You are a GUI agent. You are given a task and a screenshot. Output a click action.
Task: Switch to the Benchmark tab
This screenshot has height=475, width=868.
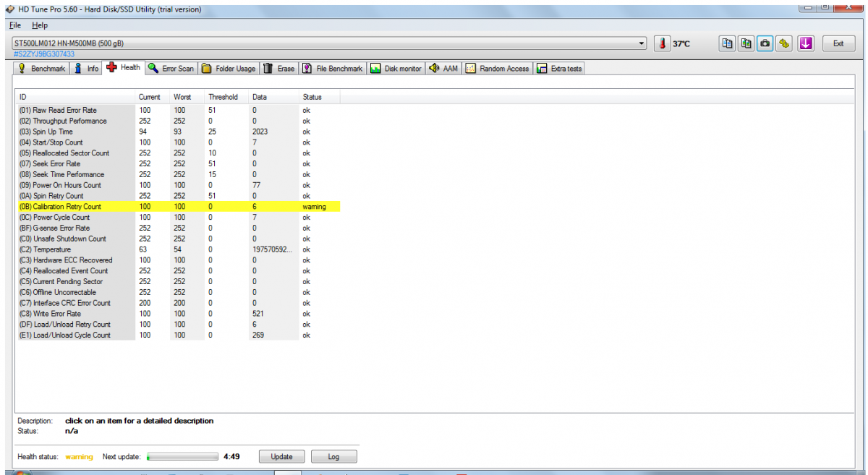tap(41, 68)
